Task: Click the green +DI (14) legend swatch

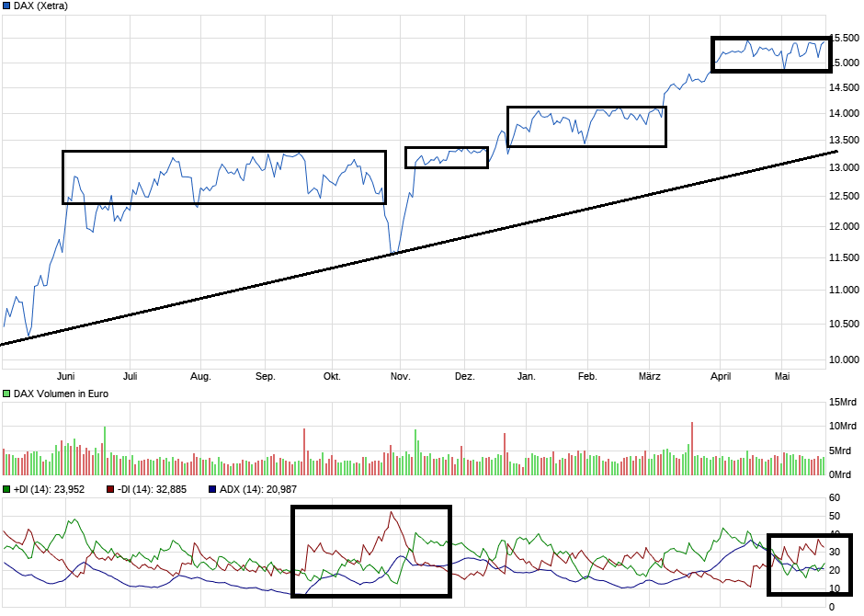Action: tap(6, 489)
